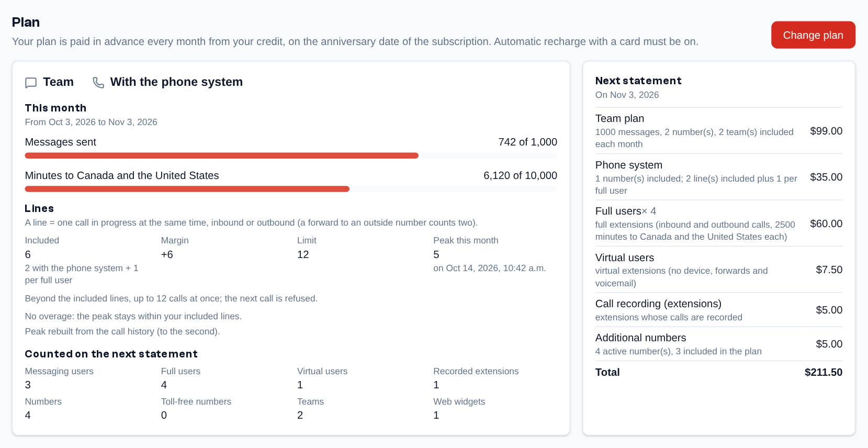Click the 'Teams' count label

pyautogui.click(x=310, y=401)
